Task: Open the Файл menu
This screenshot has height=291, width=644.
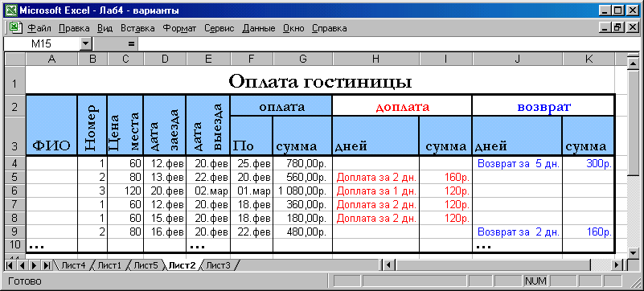Action: 39,28
